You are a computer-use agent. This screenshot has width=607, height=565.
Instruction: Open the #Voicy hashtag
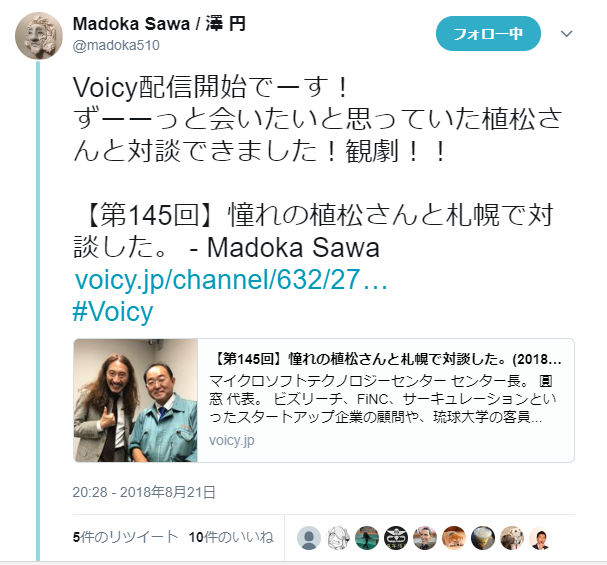[x=113, y=312]
